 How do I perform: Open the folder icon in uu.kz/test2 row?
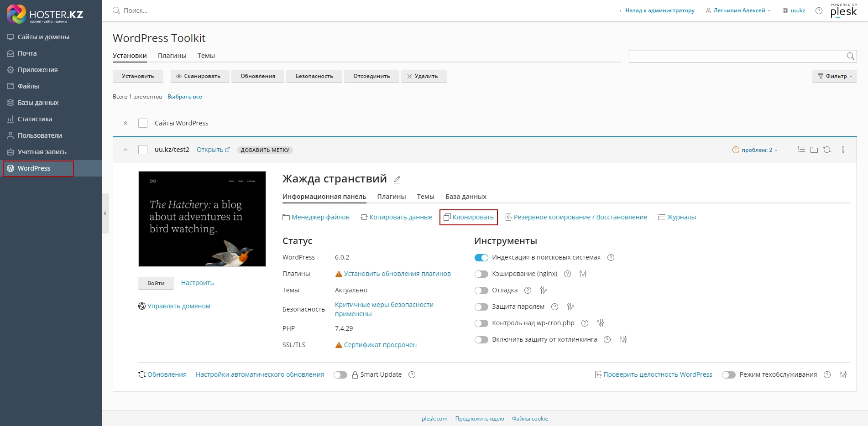[x=814, y=150]
